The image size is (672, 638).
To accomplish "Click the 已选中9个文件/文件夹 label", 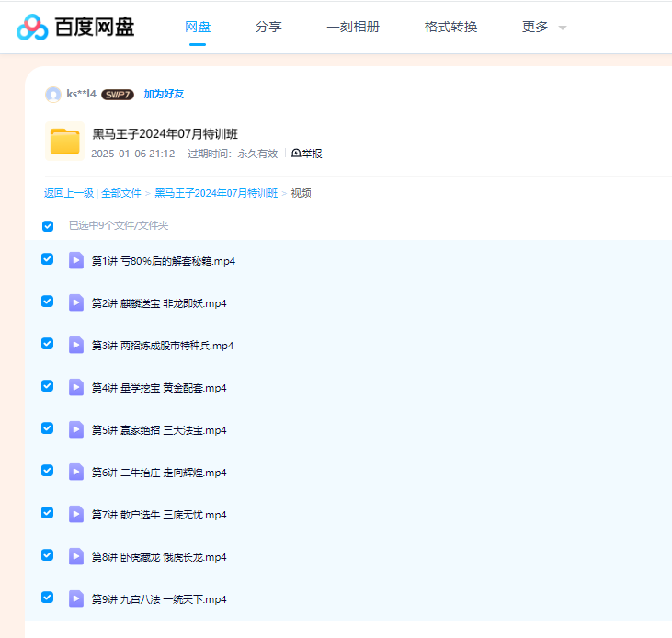I will pyautogui.click(x=119, y=225).
